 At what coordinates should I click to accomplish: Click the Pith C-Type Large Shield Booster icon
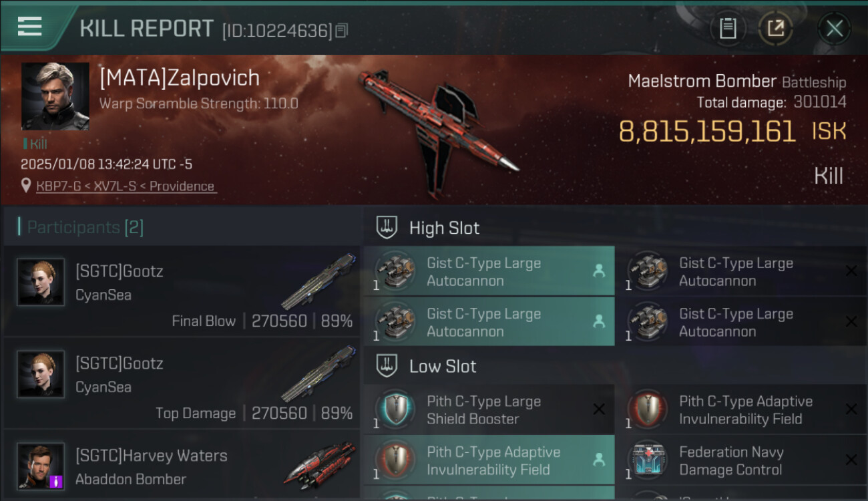[395, 409]
